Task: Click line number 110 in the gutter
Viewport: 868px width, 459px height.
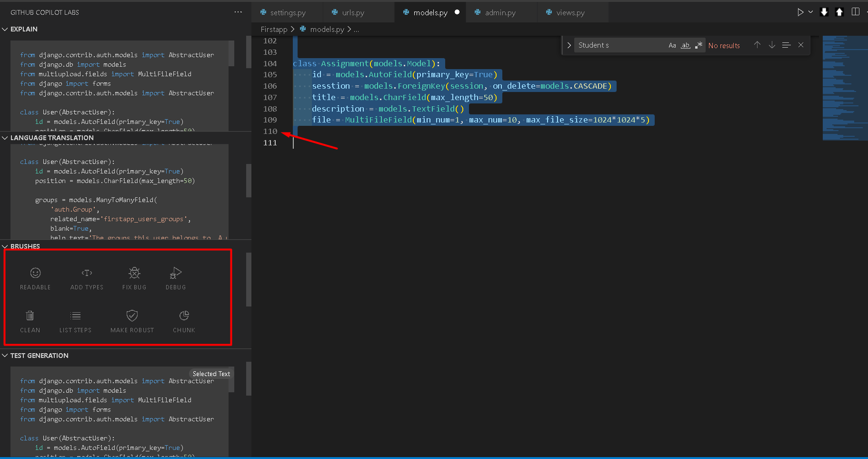Action: pos(270,131)
